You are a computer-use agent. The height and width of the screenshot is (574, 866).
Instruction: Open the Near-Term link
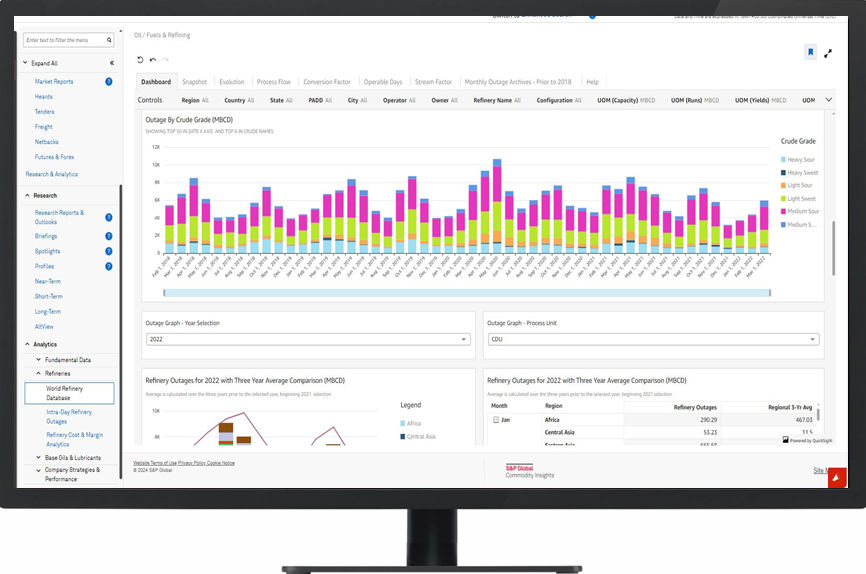pos(47,281)
